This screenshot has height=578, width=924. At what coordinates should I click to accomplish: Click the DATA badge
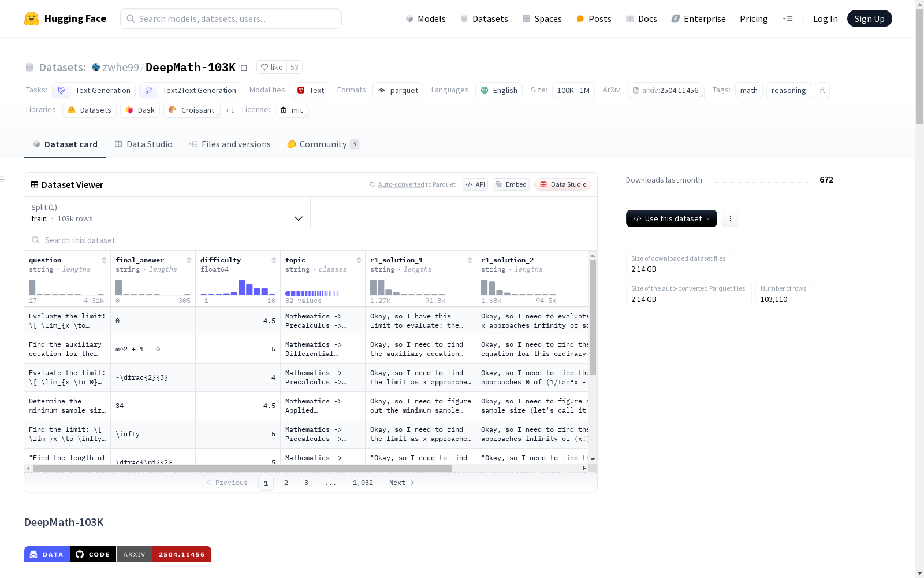click(x=47, y=554)
